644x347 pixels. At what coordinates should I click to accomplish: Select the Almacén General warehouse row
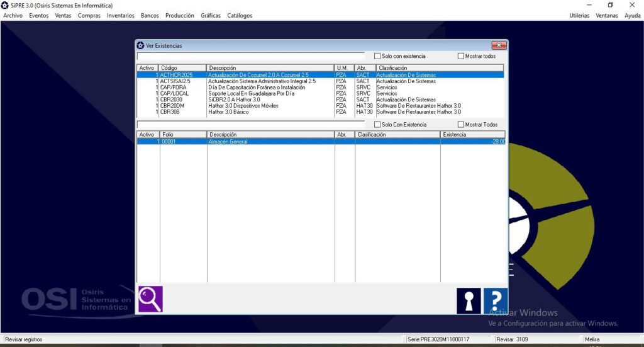pos(321,142)
